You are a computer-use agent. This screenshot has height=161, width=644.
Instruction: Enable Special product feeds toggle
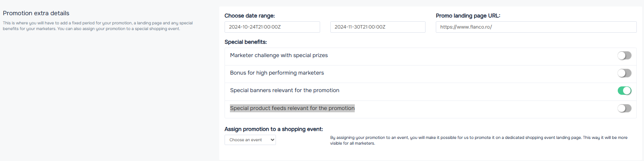624,108
